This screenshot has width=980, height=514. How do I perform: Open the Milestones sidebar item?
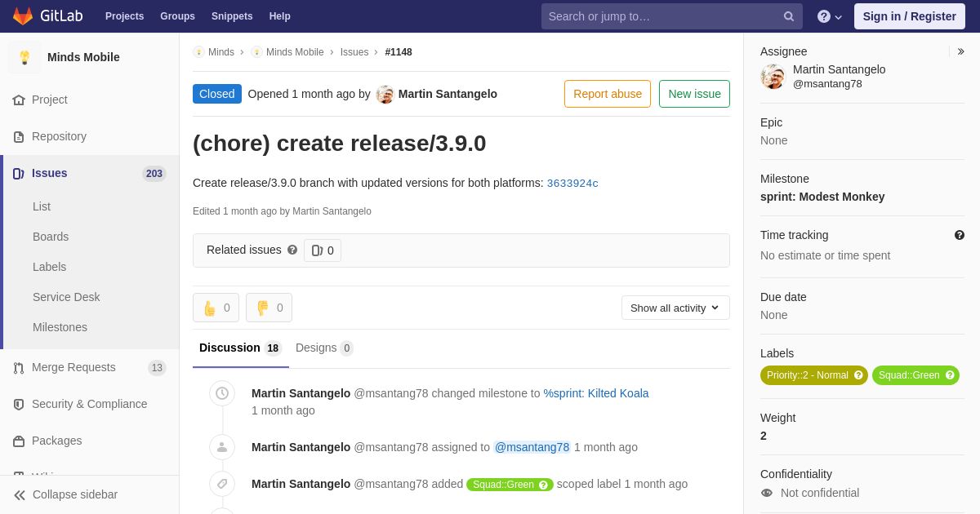coord(60,327)
